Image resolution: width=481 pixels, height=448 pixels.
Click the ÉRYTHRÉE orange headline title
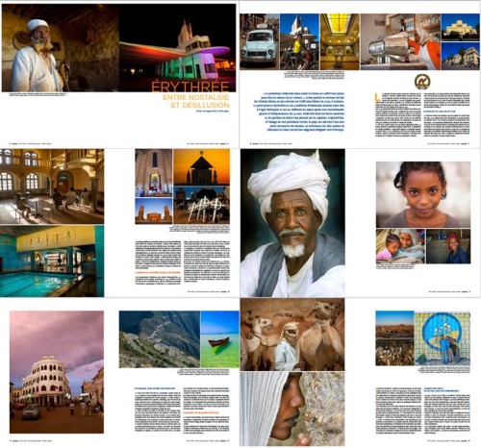click(x=190, y=87)
